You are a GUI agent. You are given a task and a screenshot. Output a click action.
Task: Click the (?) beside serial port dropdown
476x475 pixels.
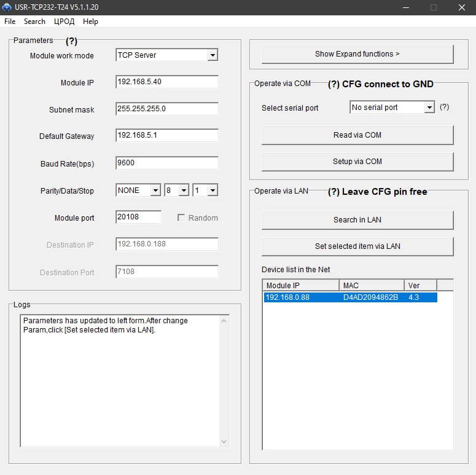tap(444, 107)
